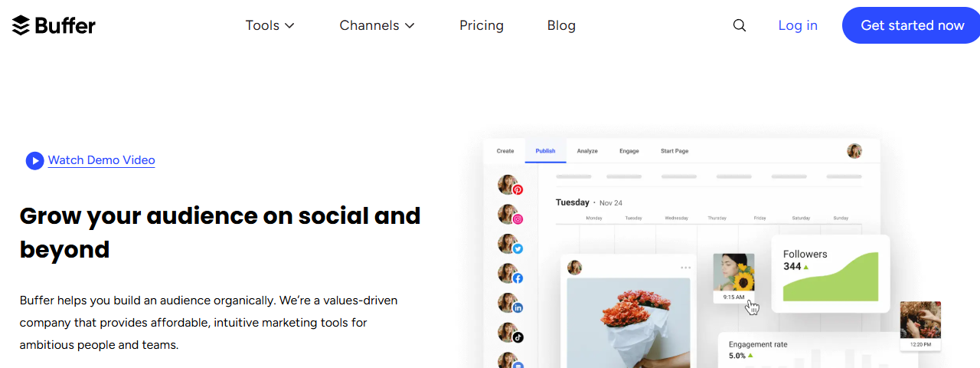Viewport: 980px width, 368px height.
Task: Select the Twitter channel avatar
Action: (510, 245)
